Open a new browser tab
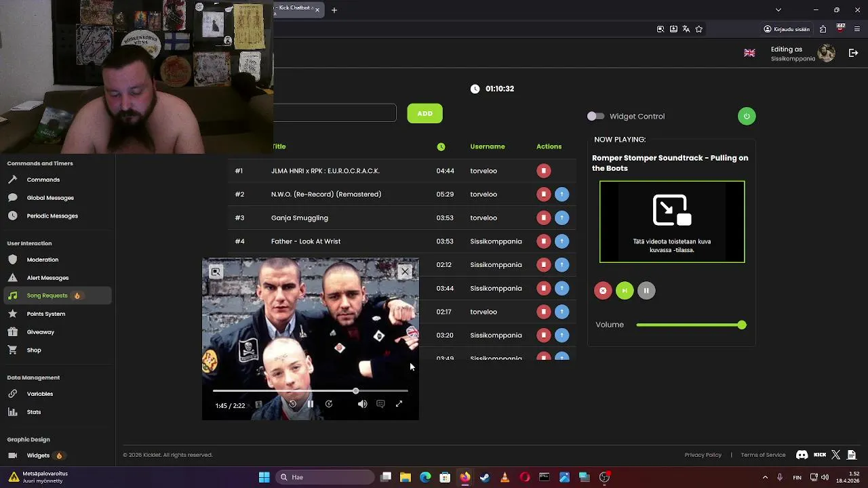868x488 pixels. tap(334, 10)
